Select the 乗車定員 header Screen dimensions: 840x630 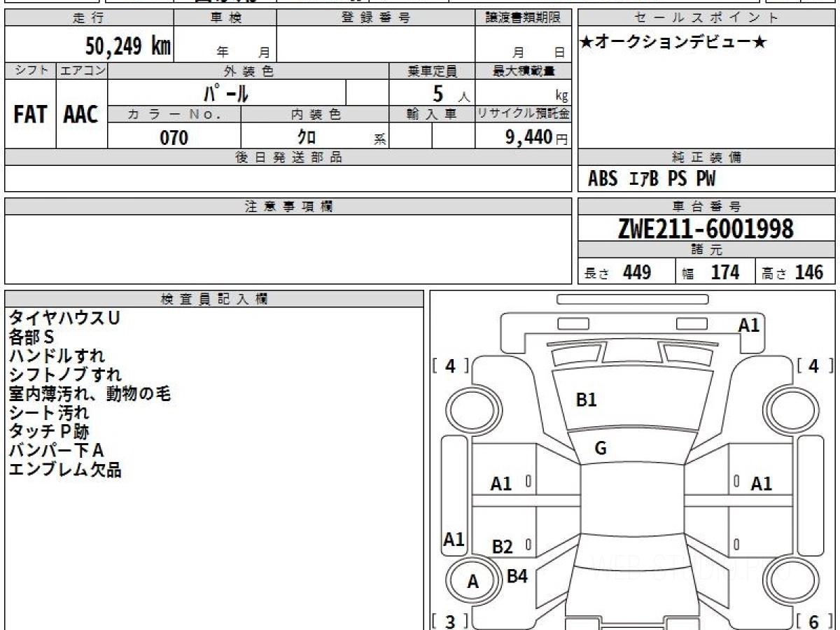[x=432, y=71]
